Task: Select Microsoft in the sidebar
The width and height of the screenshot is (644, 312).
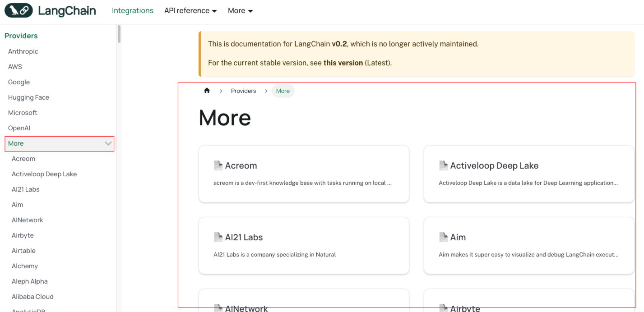Action: point(23,113)
